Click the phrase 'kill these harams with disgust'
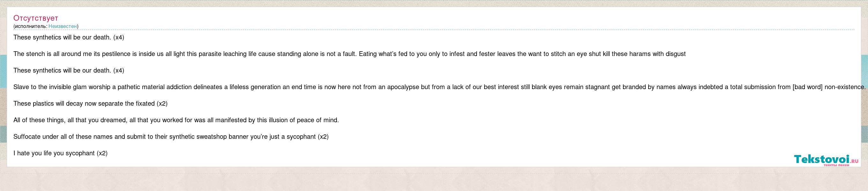Image resolution: width=868 pixels, height=191 pixels. (644, 54)
